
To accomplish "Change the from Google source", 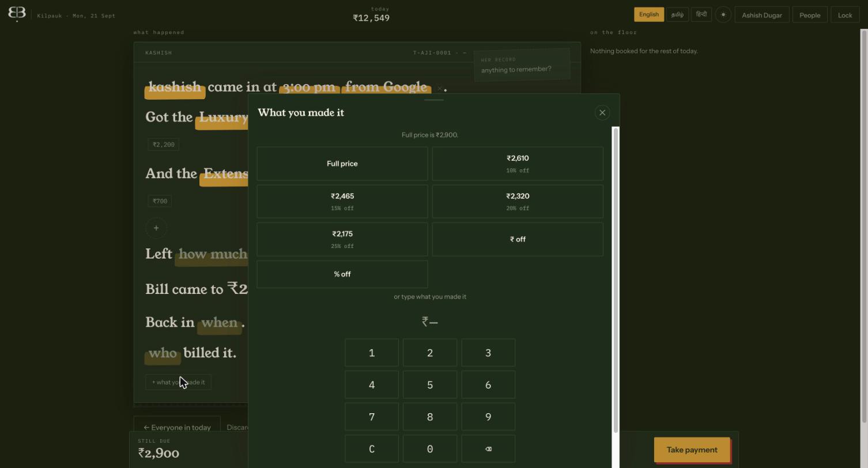I will click(x=386, y=87).
